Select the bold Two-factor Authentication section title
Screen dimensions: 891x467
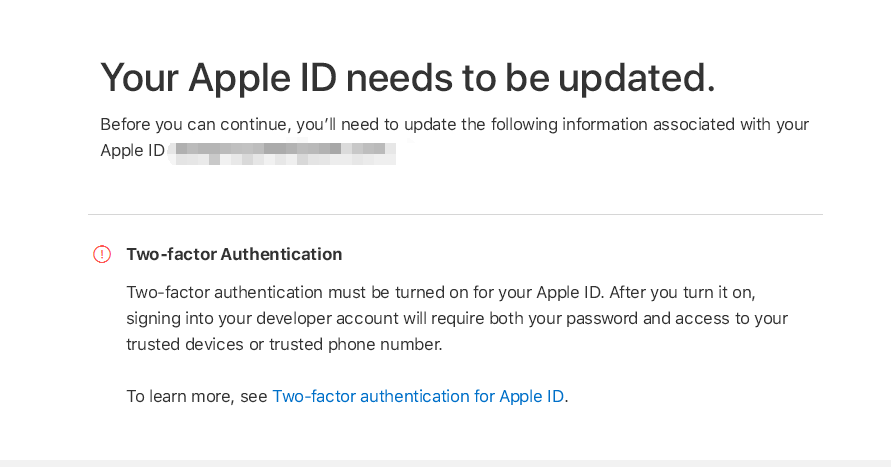click(234, 254)
